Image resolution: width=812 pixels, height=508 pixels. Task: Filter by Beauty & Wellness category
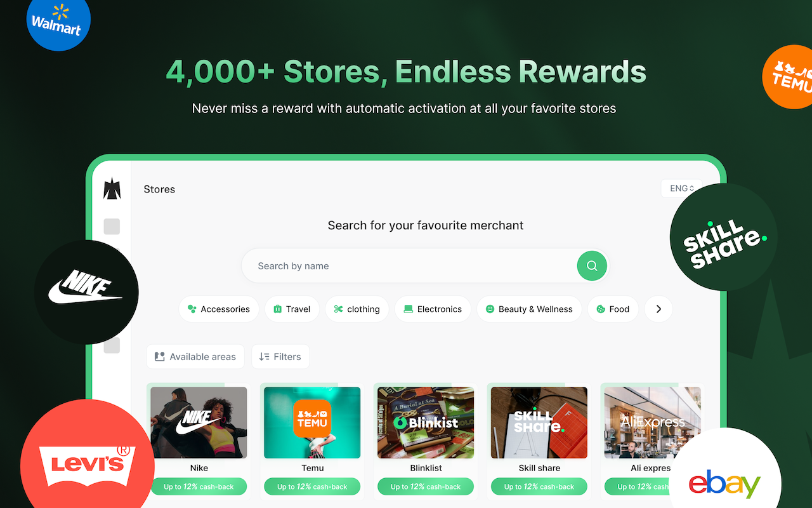(x=529, y=309)
